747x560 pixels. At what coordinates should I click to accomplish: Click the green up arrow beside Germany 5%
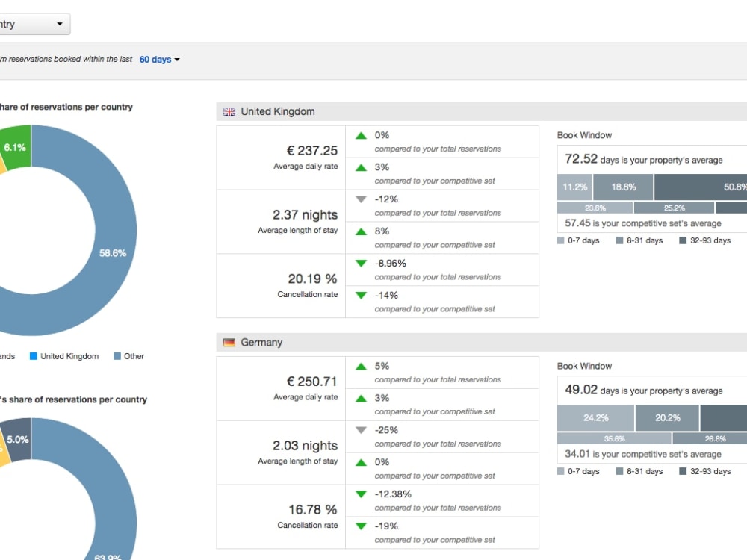click(361, 367)
